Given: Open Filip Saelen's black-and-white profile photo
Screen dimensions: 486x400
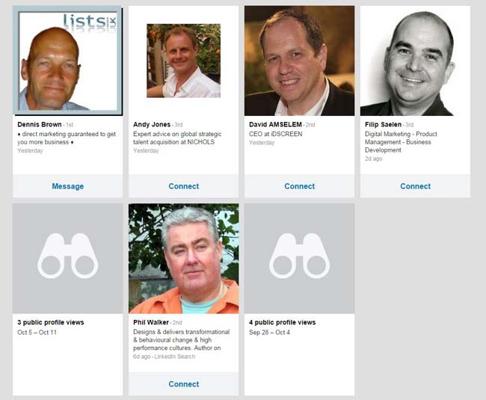Looking at the screenshot, I should [415, 61].
